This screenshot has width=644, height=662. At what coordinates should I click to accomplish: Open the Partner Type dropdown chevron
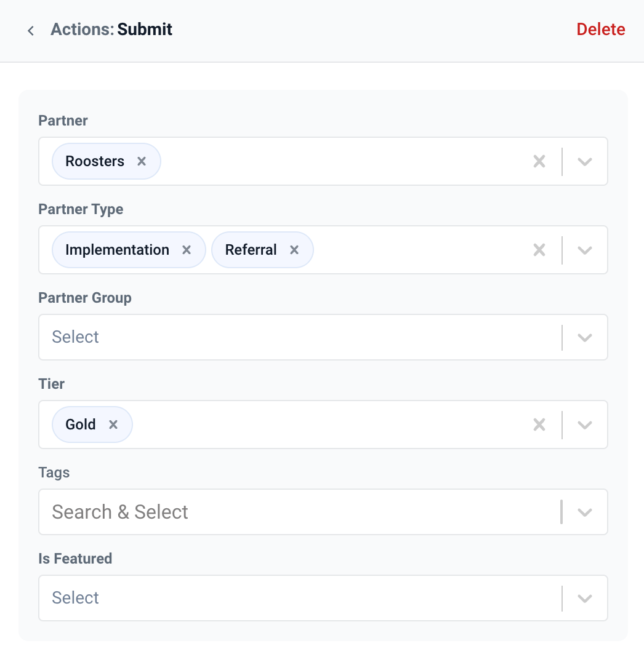click(585, 250)
